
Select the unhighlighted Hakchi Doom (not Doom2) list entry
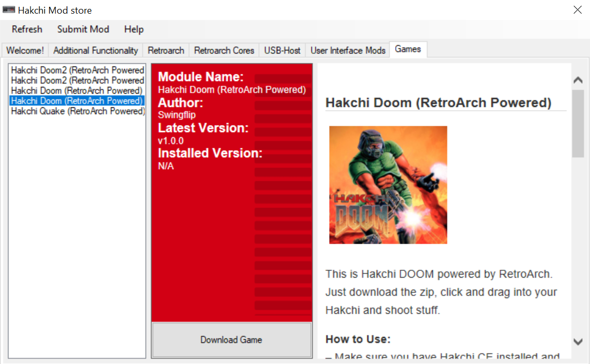point(77,91)
